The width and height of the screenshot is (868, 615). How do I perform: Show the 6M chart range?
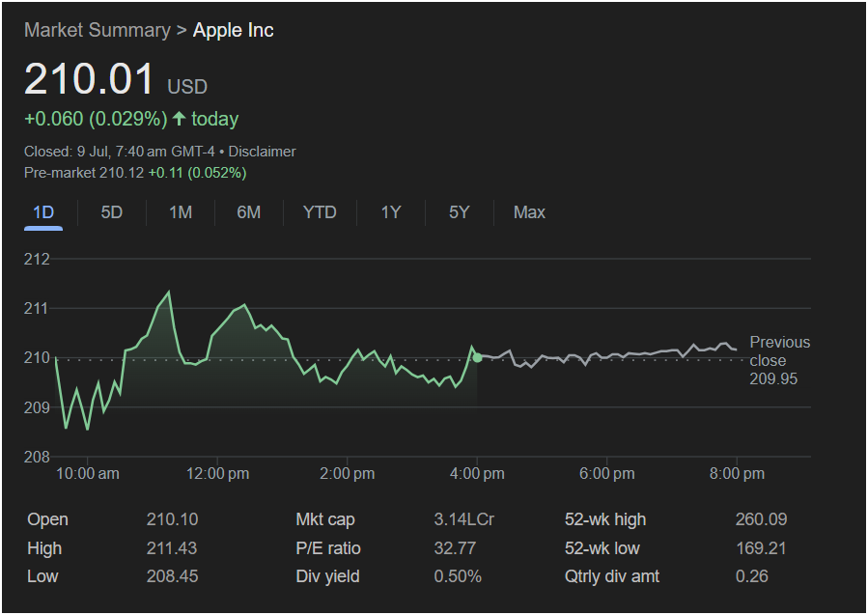[248, 212]
